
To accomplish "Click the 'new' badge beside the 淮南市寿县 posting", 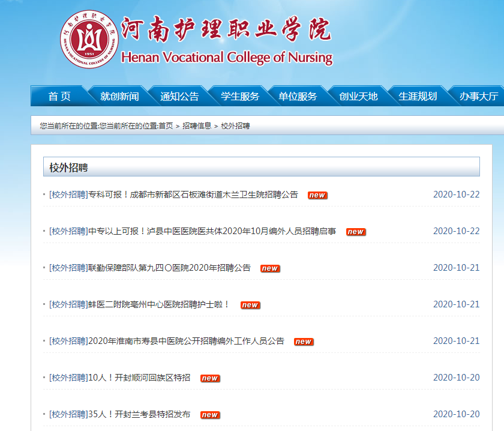I will [x=303, y=342].
